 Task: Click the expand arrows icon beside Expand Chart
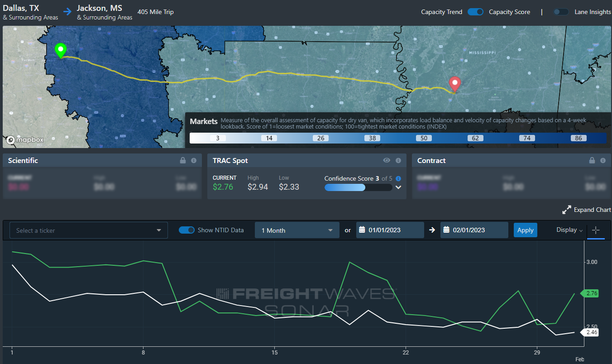pyautogui.click(x=567, y=210)
